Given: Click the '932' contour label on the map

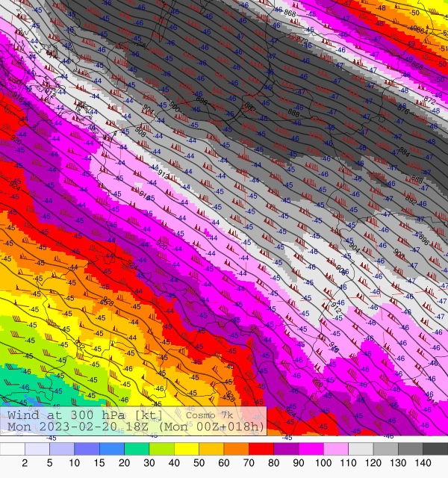Looking at the screenshot, I should coord(80,344).
